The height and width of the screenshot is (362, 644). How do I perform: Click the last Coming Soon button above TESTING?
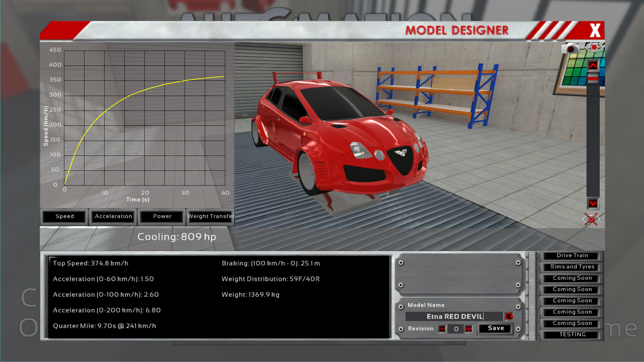pyautogui.click(x=572, y=323)
